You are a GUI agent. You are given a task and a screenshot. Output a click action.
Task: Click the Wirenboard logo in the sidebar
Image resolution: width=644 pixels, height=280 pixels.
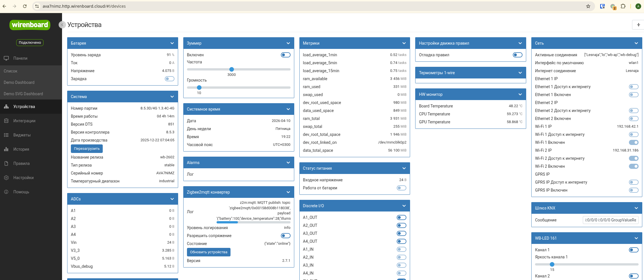pos(30,25)
